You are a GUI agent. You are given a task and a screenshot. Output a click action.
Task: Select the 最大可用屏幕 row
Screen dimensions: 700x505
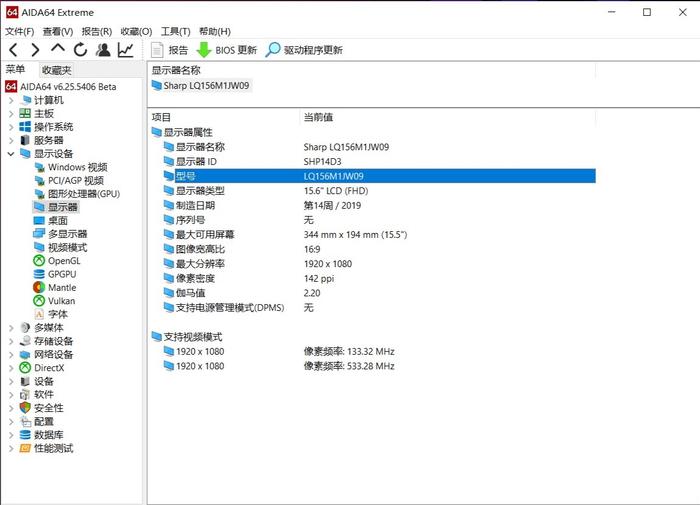pos(379,234)
